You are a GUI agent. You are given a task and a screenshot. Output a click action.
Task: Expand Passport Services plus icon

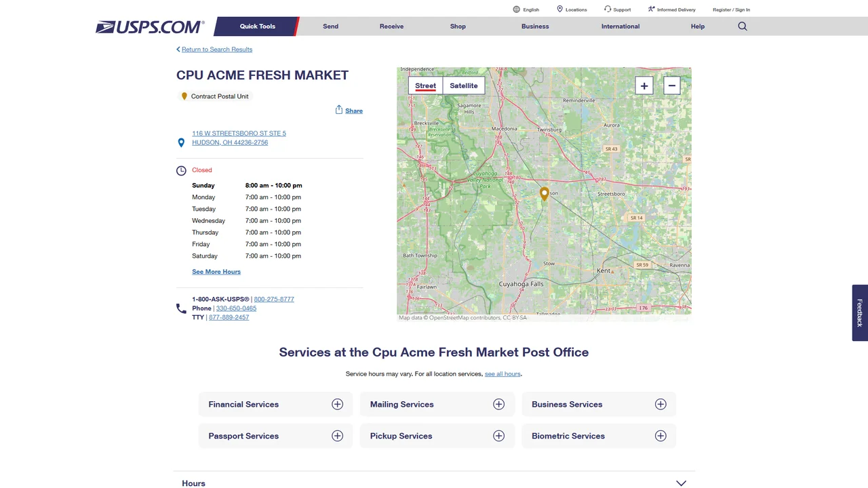click(x=337, y=436)
